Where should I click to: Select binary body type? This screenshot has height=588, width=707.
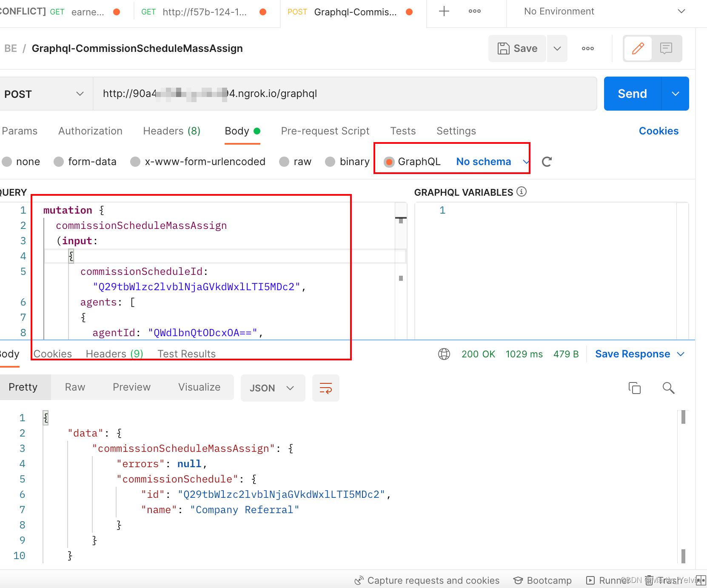(x=347, y=162)
